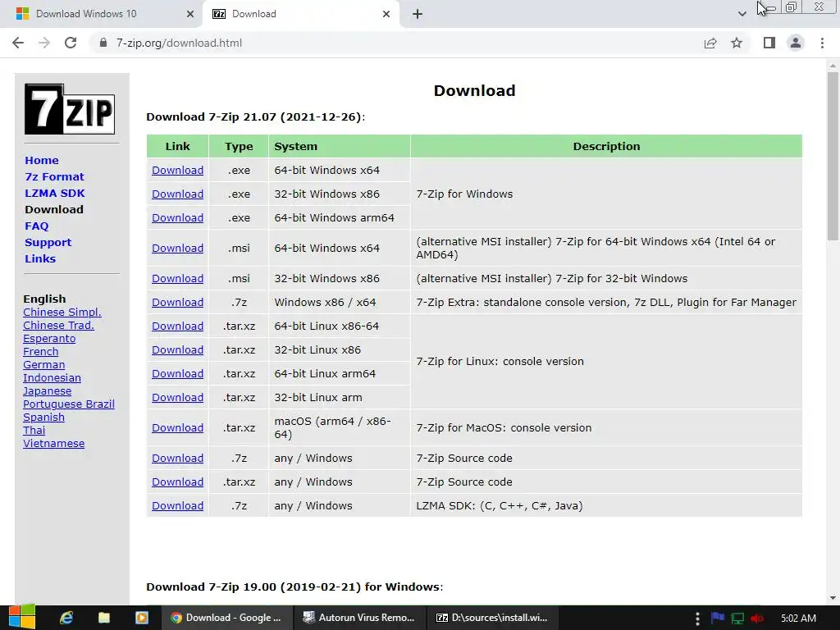840x630 pixels.
Task: Click the padlock site info icon
Action: pyautogui.click(x=103, y=43)
